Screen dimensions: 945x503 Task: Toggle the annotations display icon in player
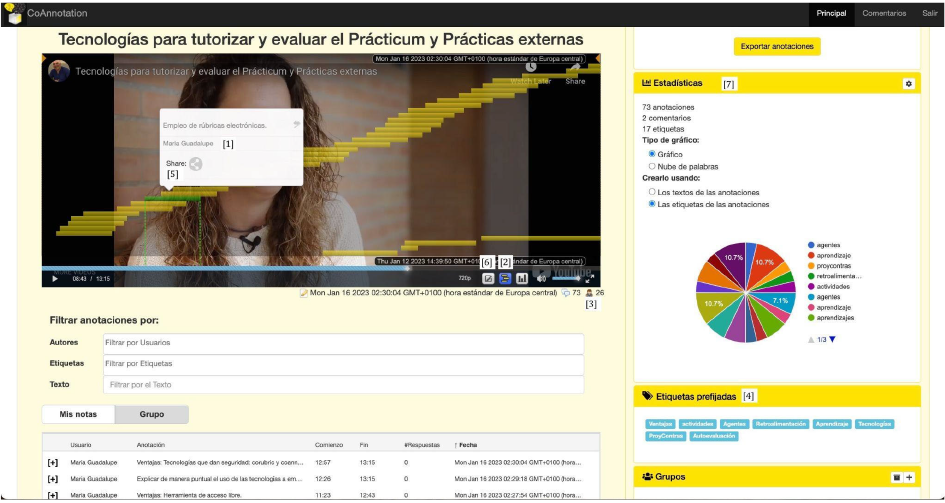coord(505,279)
